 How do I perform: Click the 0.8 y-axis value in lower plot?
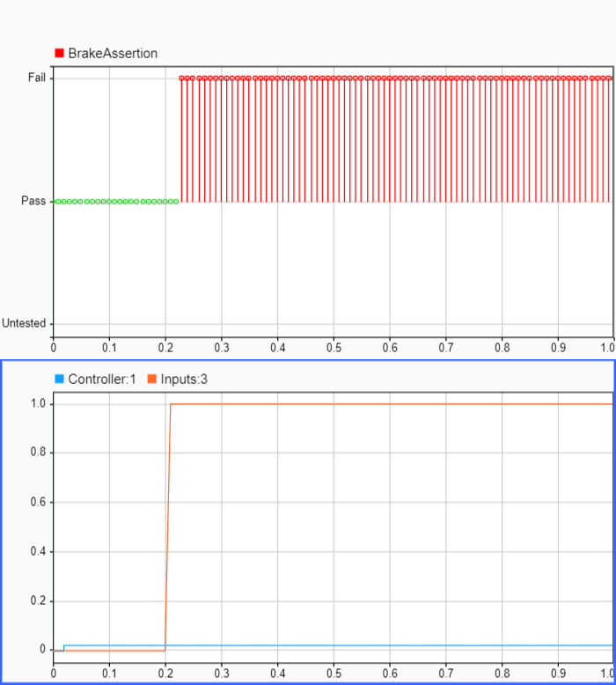pyautogui.click(x=38, y=452)
